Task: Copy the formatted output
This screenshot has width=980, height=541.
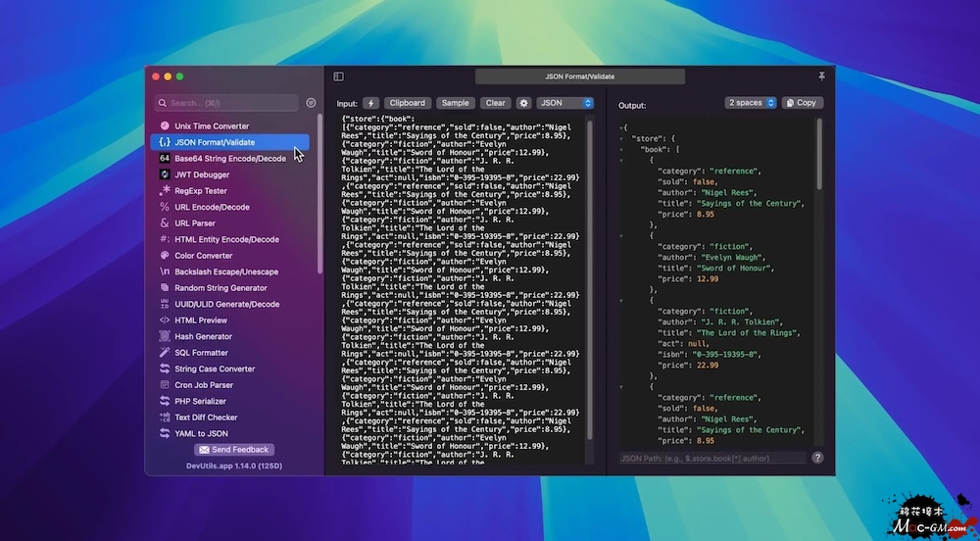Action: pos(802,103)
